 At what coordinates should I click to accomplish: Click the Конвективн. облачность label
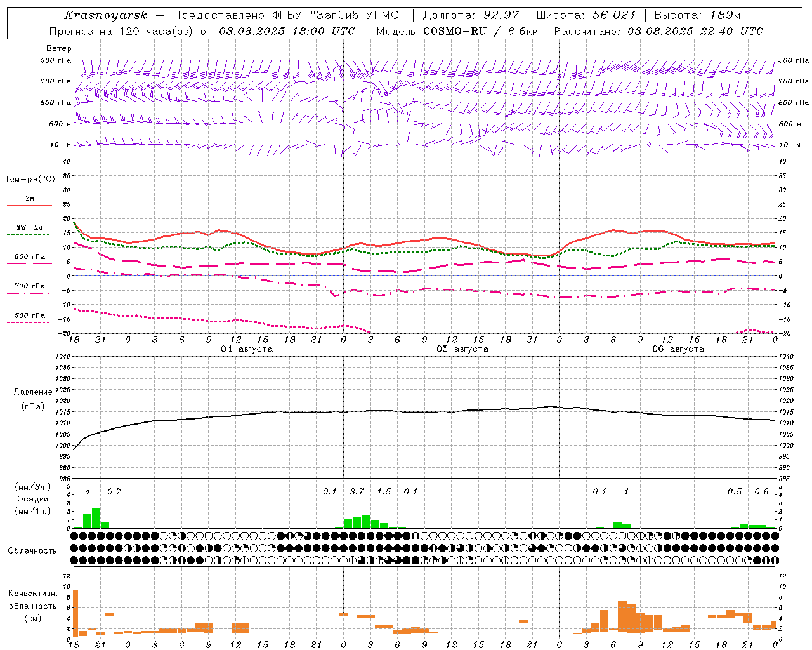[x=32, y=600]
